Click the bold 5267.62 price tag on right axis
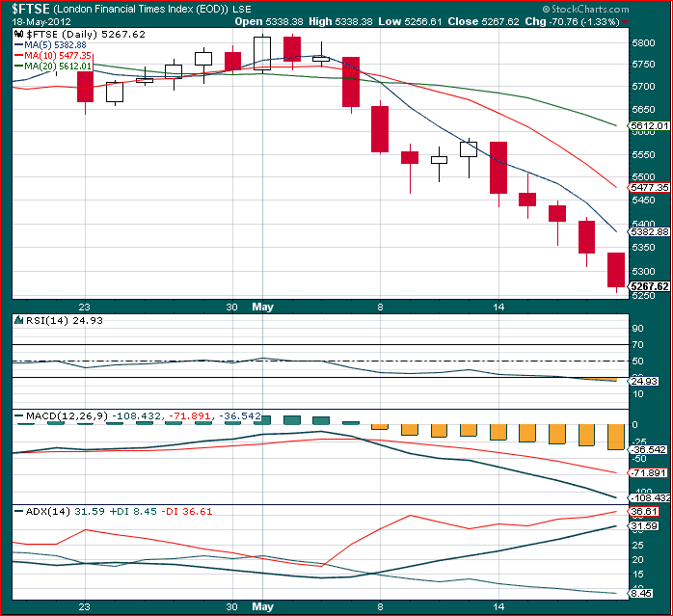Screen dimensions: 673x616 [650, 286]
